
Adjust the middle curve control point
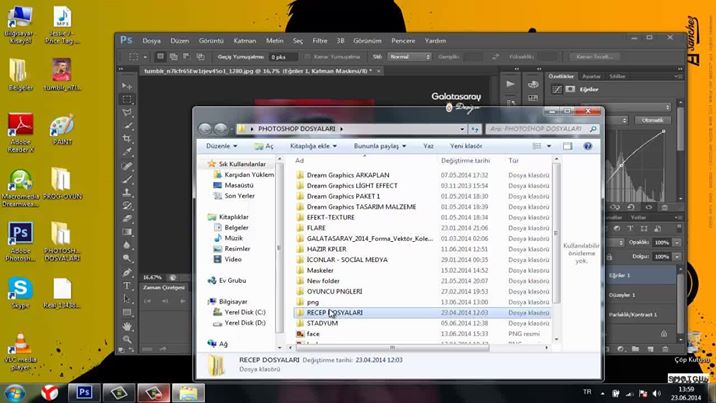(x=621, y=165)
